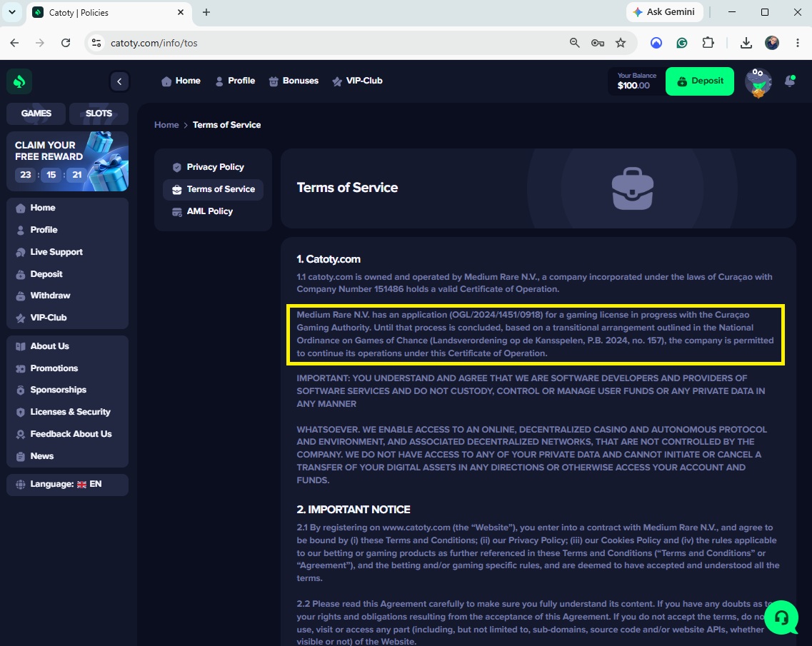Open the Chrome profile avatar
812x646 pixels.
(x=771, y=43)
